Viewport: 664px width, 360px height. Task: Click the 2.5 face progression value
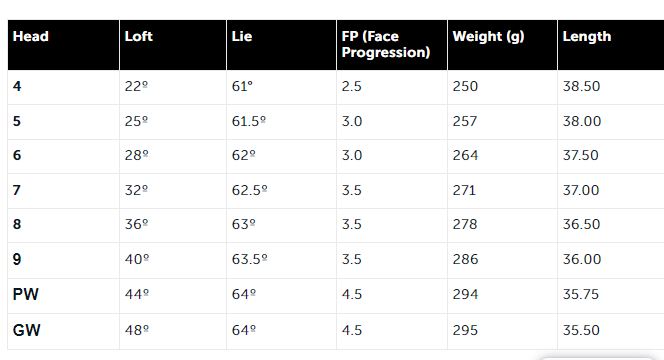(x=351, y=86)
